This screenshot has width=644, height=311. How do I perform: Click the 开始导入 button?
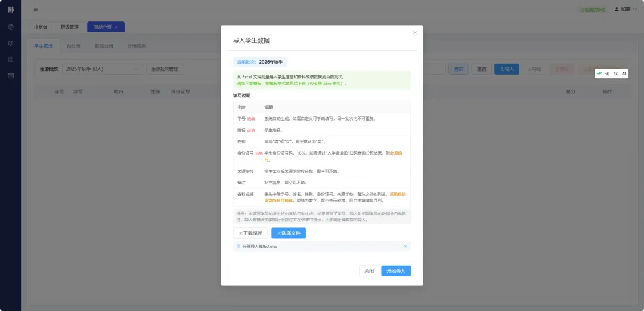click(x=396, y=270)
